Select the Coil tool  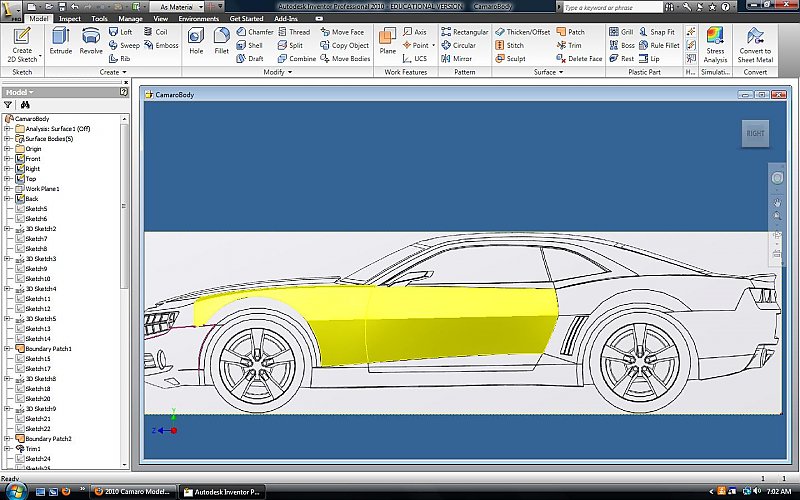click(156, 32)
